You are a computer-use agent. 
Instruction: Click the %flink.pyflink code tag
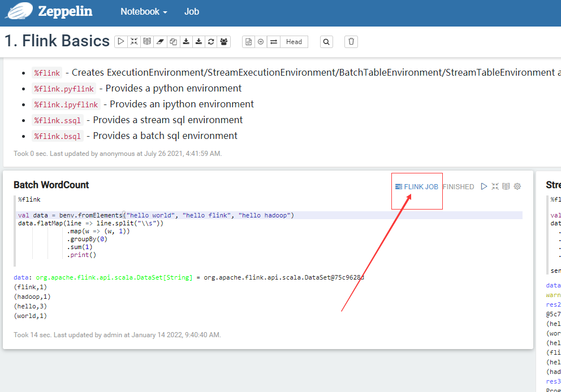tap(64, 89)
